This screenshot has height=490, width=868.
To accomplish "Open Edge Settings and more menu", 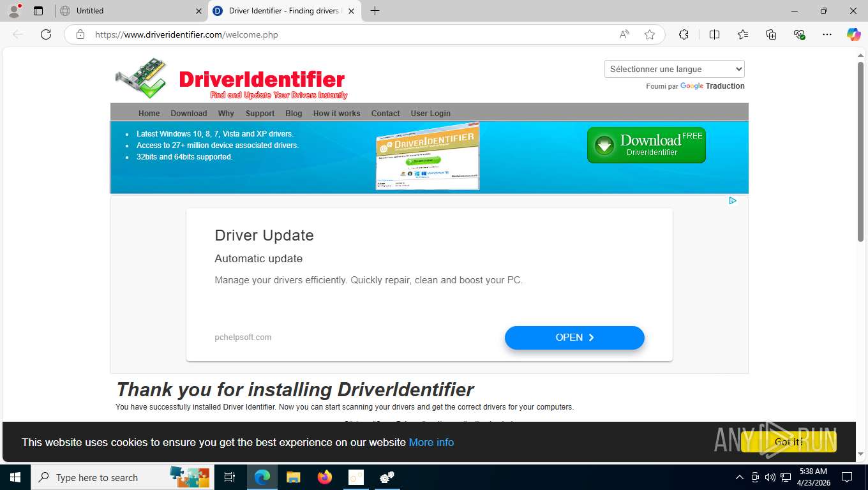I will click(827, 34).
